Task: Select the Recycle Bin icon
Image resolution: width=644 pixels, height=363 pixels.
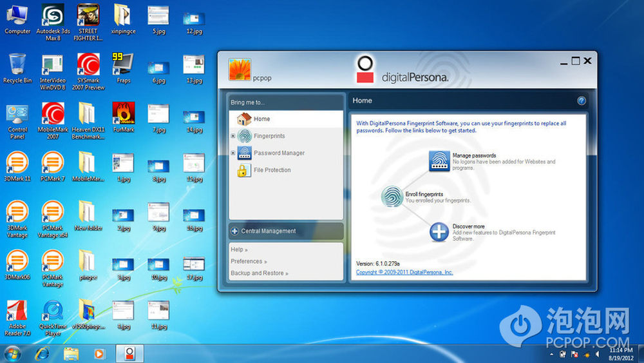Action: (x=17, y=68)
